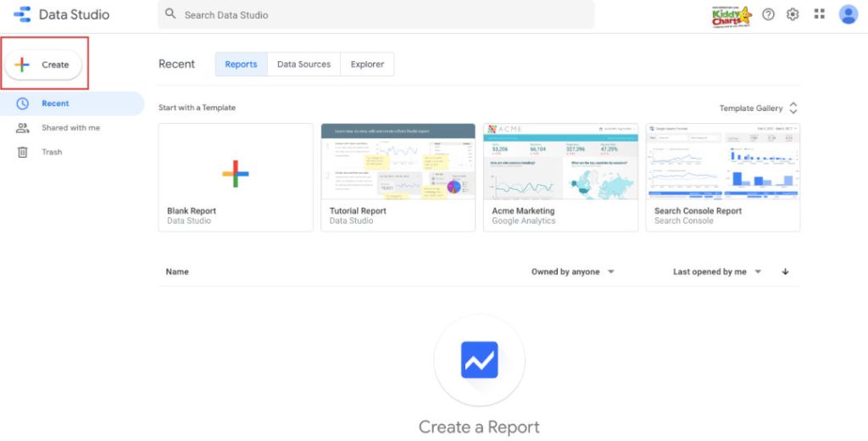Screen dimensions: 868x441
Task: Click the Acme Marketing title
Action: coord(523,211)
